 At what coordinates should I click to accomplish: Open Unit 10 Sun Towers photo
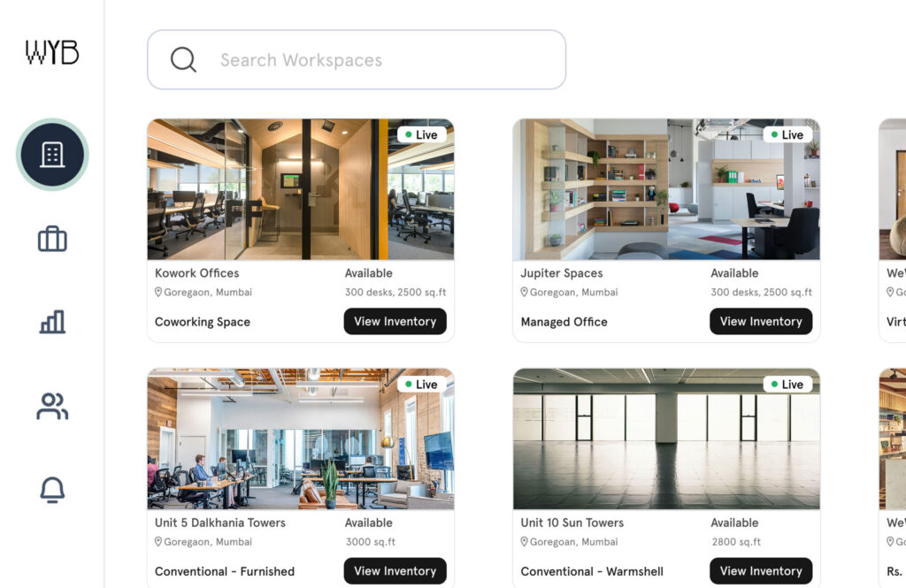(666, 439)
